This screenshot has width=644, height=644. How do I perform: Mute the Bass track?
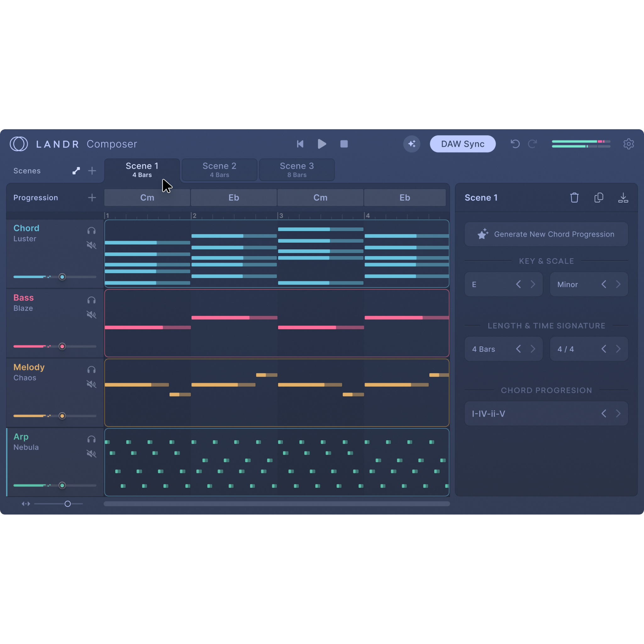coord(91,315)
